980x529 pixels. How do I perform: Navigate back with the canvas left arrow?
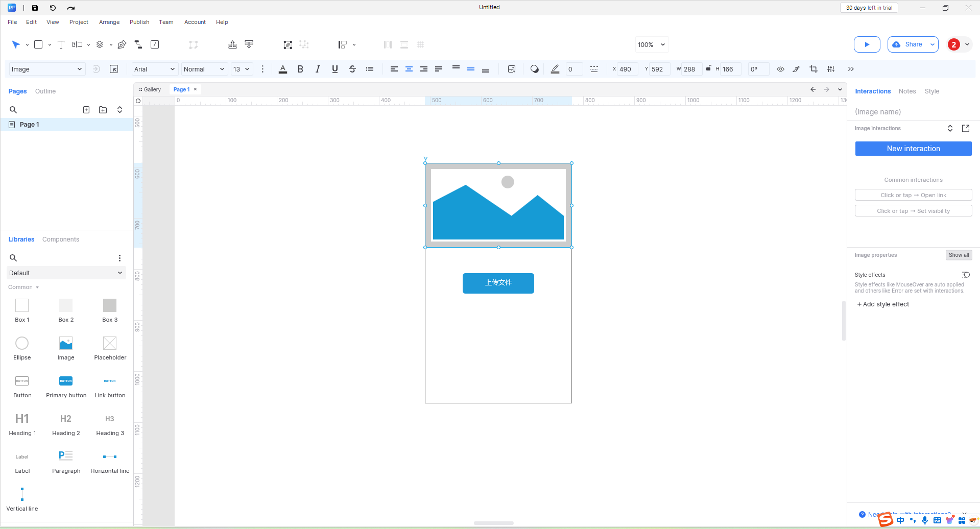(x=813, y=89)
